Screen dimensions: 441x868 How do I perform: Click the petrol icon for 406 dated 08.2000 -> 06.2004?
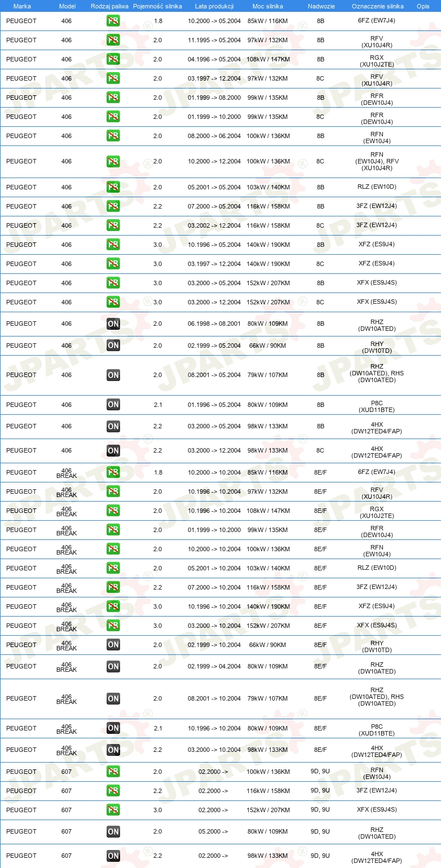point(113,136)
